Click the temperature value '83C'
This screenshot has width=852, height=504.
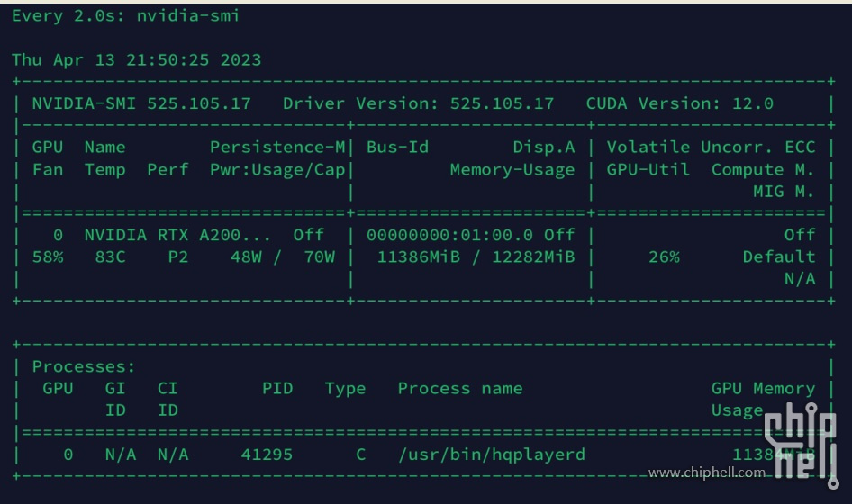pyautogui.click(x=110, y=256)
